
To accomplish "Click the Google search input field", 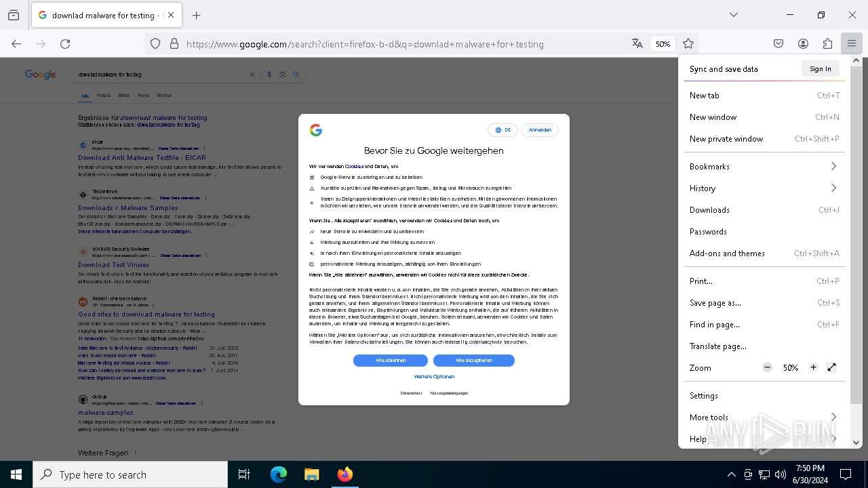I will [x=161, y=75].
